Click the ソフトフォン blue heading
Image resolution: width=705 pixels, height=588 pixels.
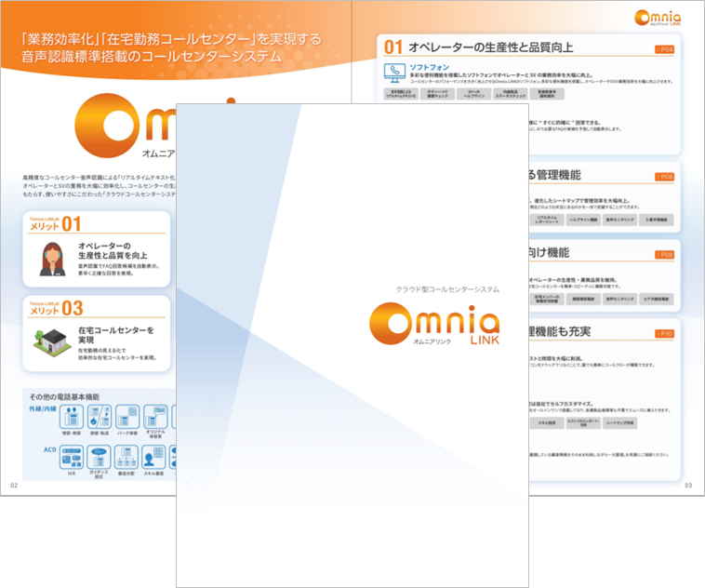429,67
